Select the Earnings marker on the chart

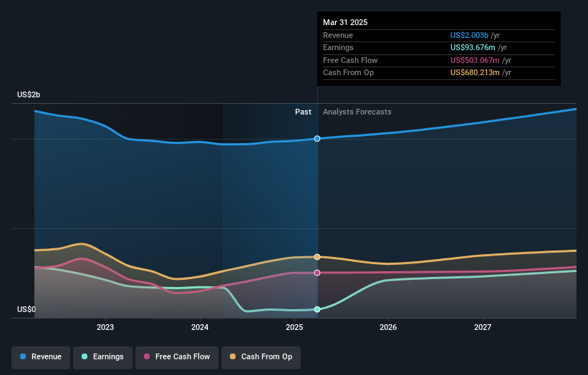point(317,309)
